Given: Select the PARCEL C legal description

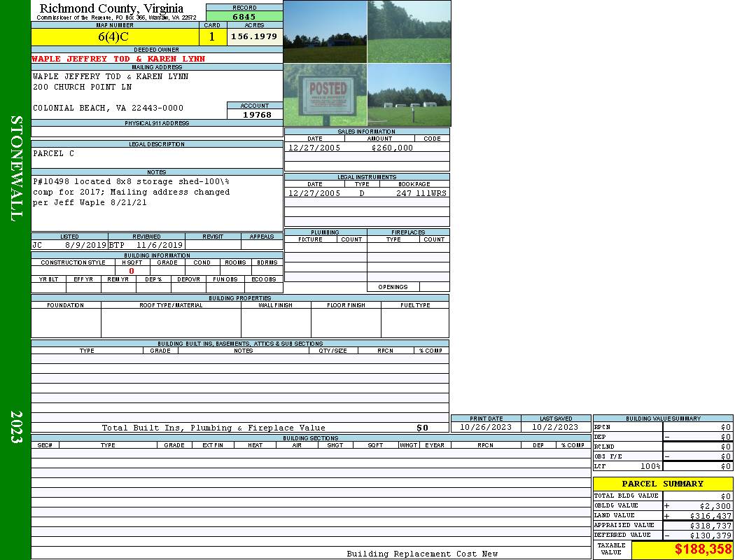Looking at the screenshot, I should coord(53,153).
